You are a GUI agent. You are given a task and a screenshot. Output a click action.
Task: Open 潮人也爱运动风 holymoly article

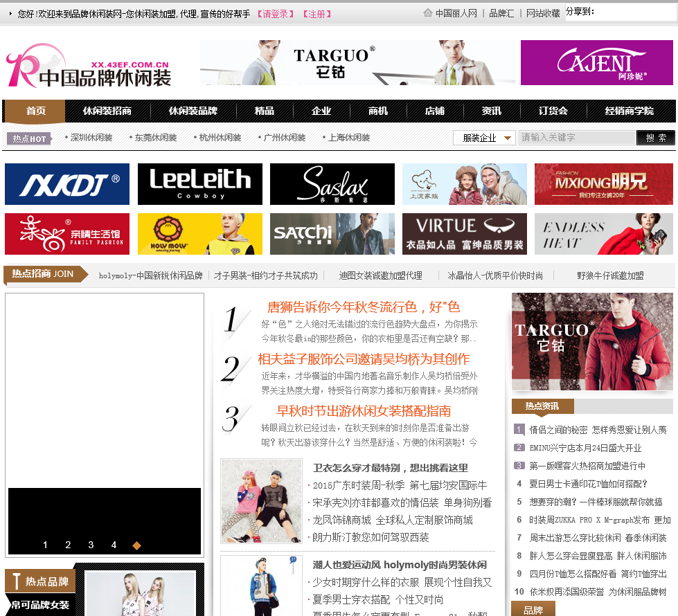400,565
